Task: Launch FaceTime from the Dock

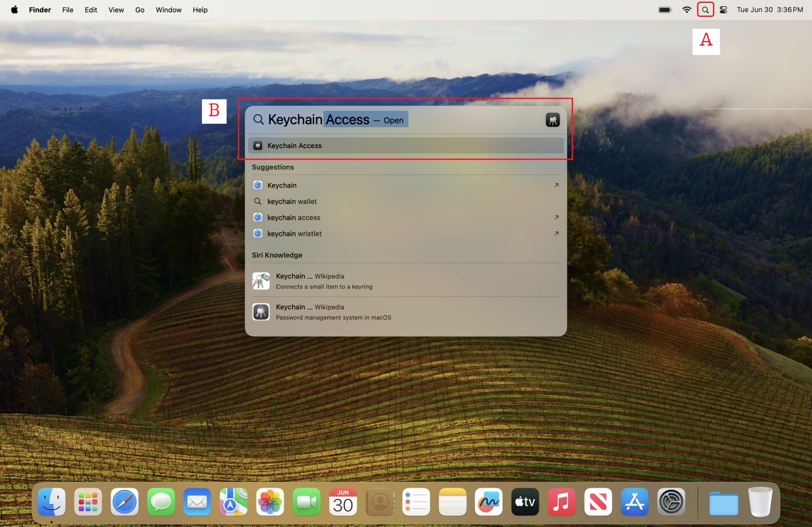Action: click(x=307, y=502)
